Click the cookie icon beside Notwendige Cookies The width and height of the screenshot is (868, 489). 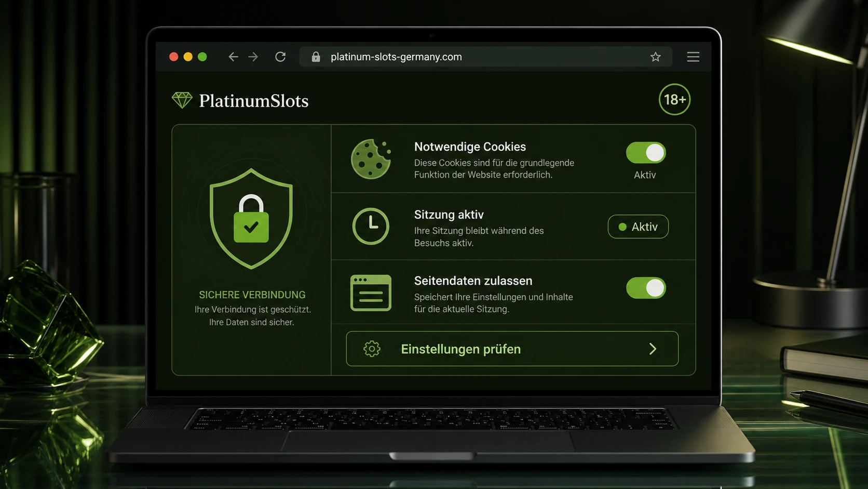tap(371, 159)
